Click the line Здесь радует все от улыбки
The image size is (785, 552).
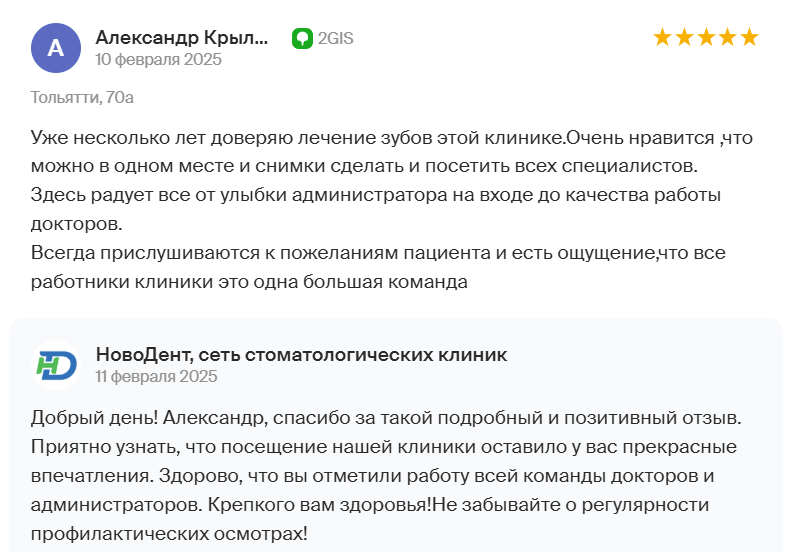pos(375,195)
